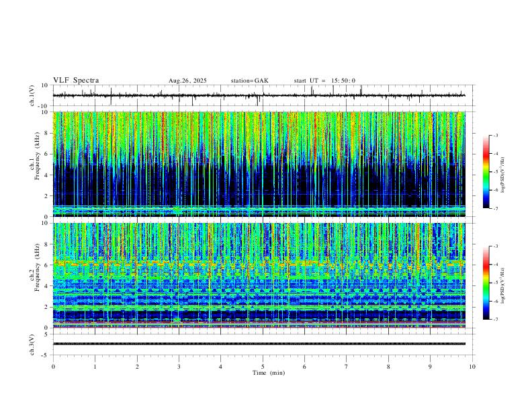Click the time axis tick label '0'
The width and height of the screenshot is (532, 411).
pyautogui.click(x=53, y=367)
